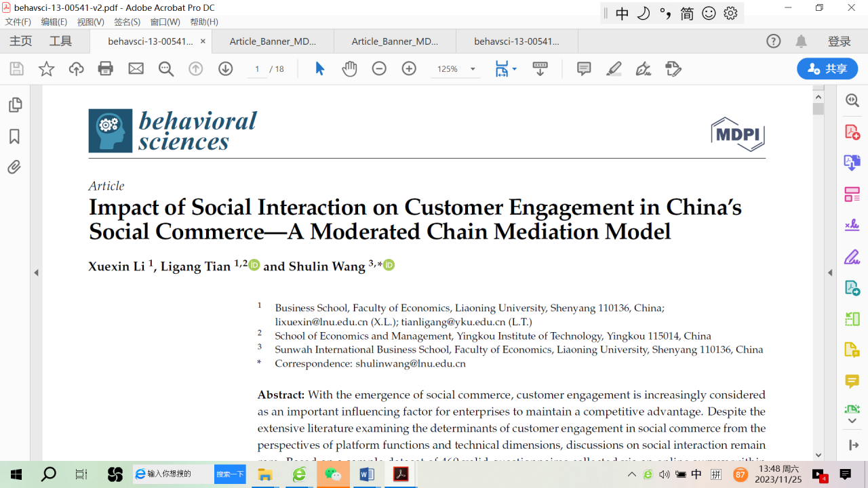Send file by email envelope icon
The image size is (868, 488).
click(x=136, y=68)
